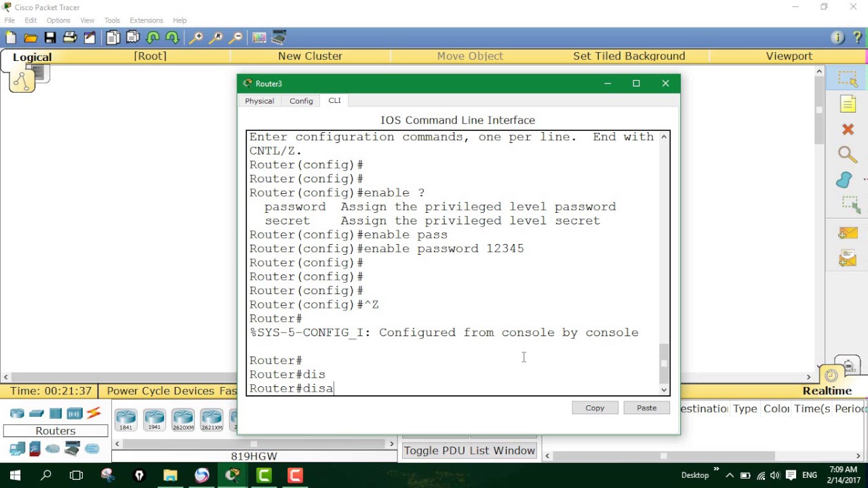Viewport: 868px width, 488px height.
Task: Open the Help menu
Action: click(180, 20)
